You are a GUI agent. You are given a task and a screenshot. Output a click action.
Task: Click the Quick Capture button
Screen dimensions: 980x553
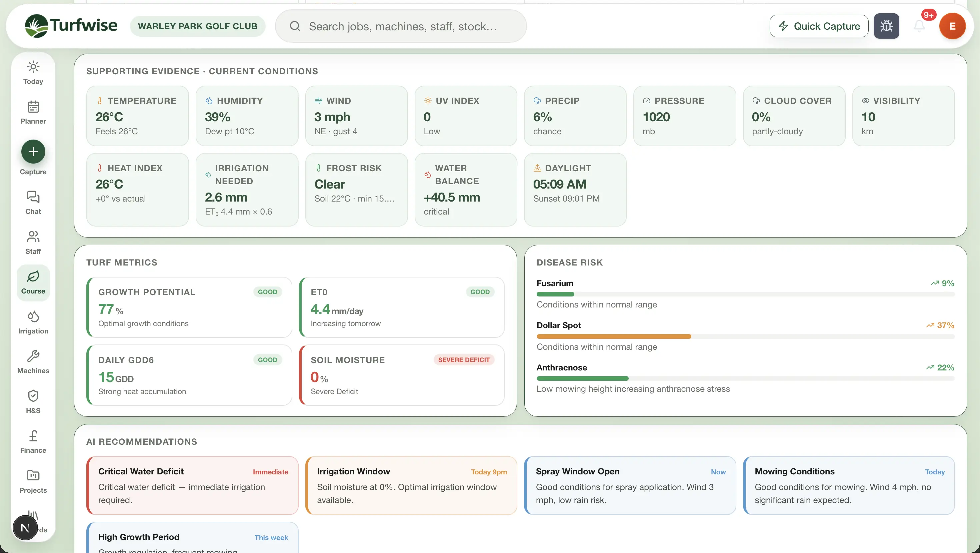pos(819,26)
